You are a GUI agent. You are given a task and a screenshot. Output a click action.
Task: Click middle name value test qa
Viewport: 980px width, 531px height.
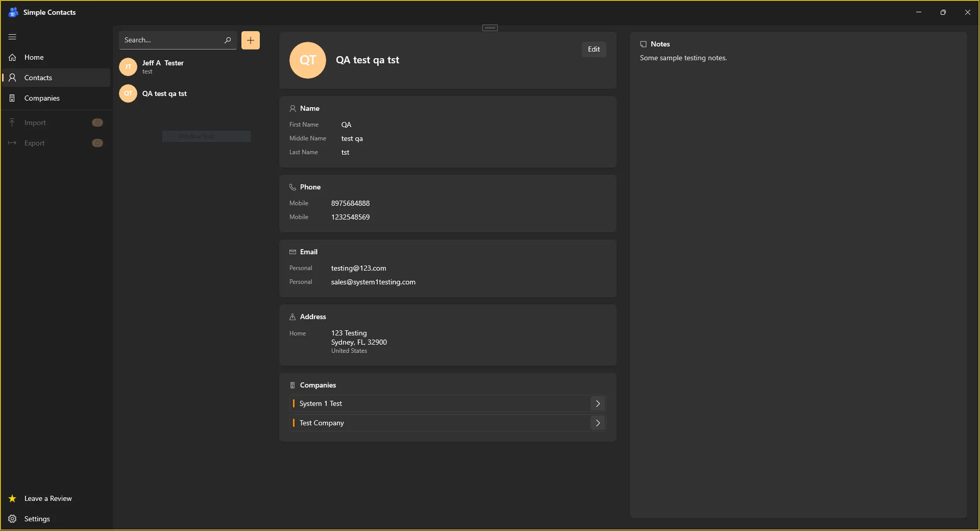pos(352,138)
